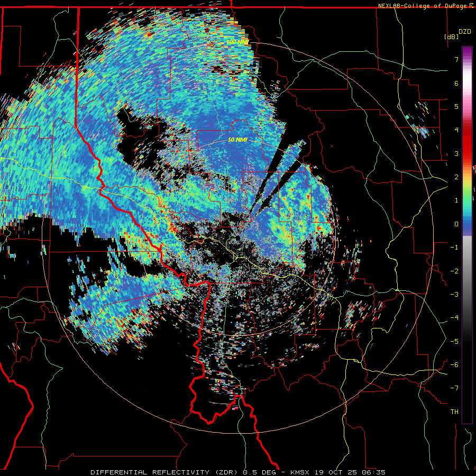Viewport: 476px width, 476px height.
Task: Click the -3 value on the color scale
Action: coord(454,295)
